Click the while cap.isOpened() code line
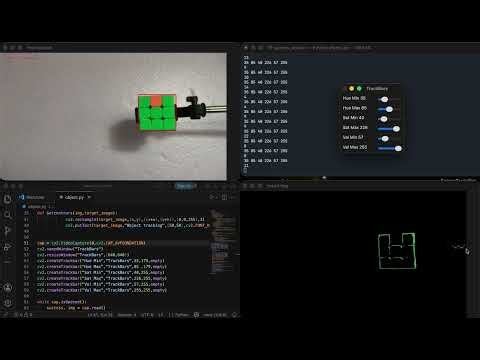Viewport: 480px width, 360px height. 61,302
